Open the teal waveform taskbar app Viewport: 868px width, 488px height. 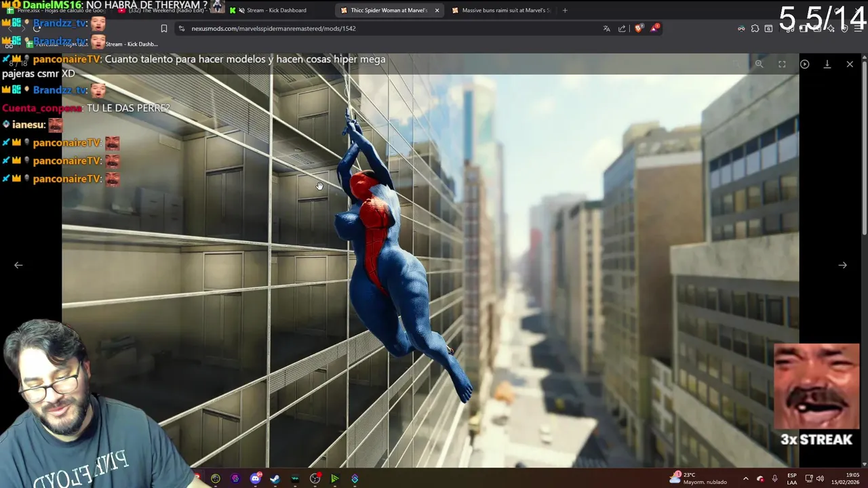coord(295,479)
